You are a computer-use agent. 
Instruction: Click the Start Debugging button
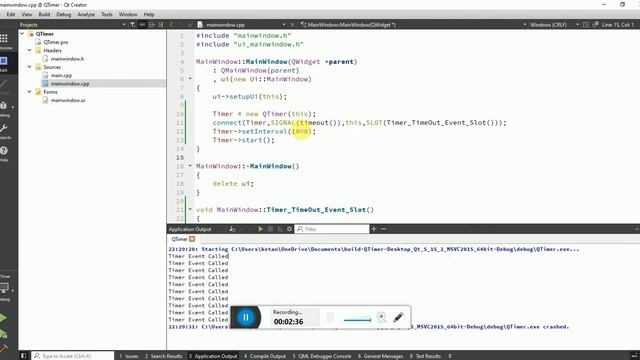click(3, 334)
